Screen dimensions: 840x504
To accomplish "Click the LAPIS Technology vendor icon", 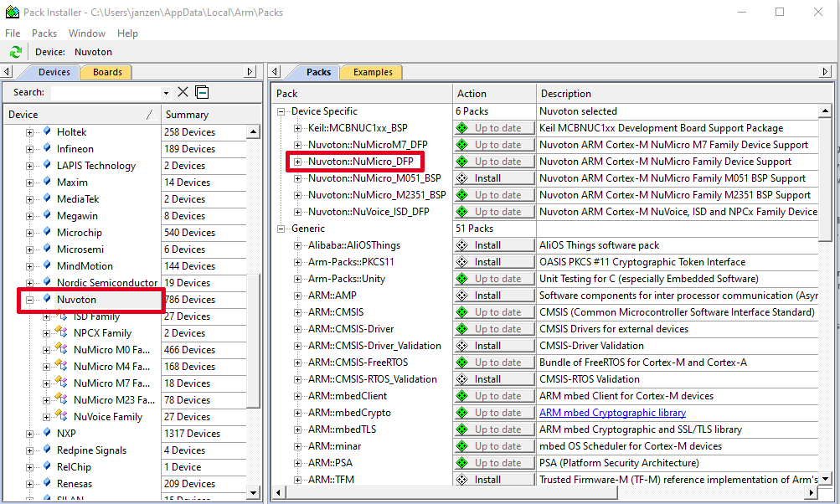I will (x=47, y=165).
